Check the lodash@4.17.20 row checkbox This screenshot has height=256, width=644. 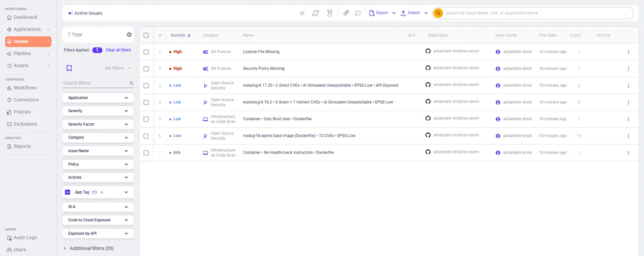click(x=146, y=86)
